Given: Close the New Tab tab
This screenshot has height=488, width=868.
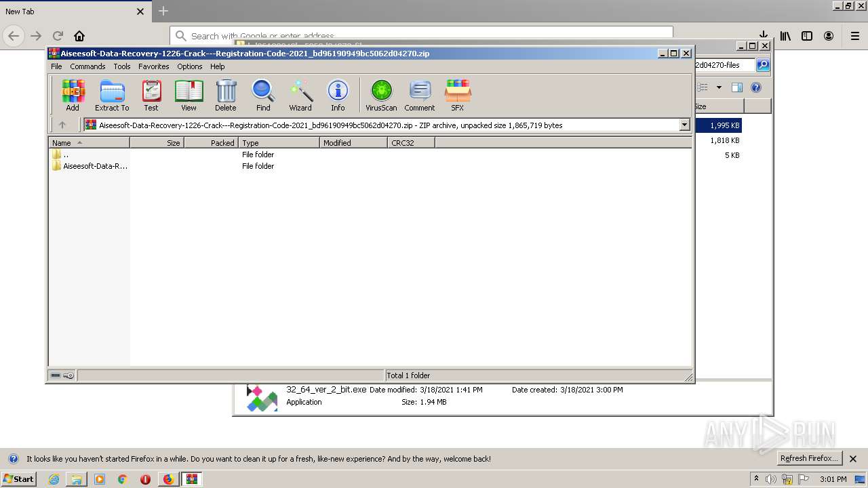Looking at the screenshot, I should coord(140,12).
